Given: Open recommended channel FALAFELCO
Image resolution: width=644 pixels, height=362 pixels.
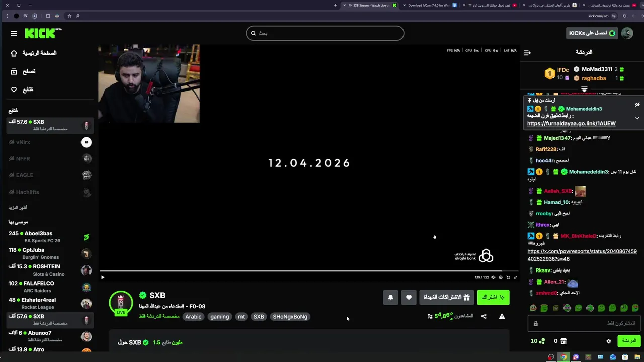Looking at the screenshot, I should pos(49,287).
